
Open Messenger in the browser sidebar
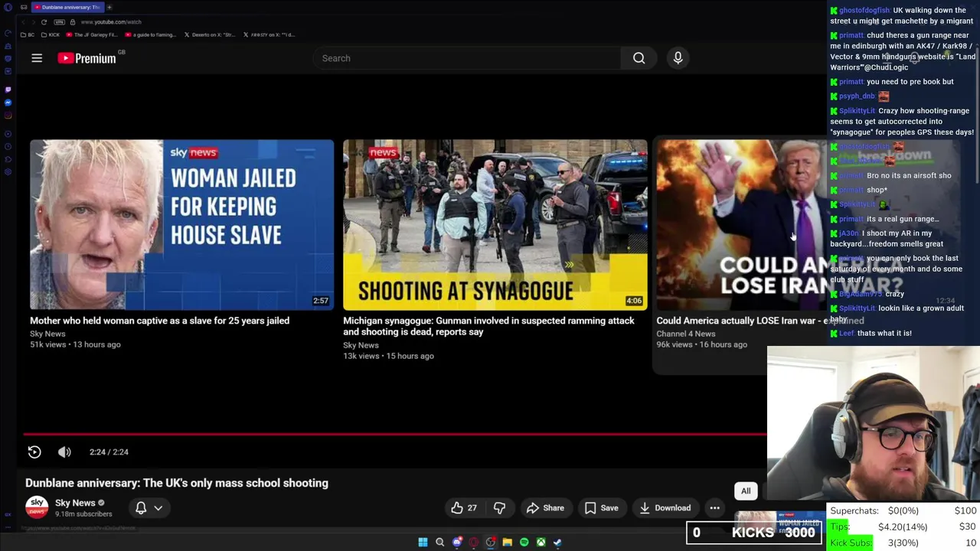8,103
